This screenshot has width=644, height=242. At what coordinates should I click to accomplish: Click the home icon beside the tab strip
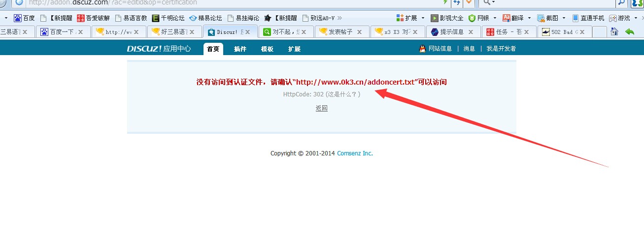(614, 31)
